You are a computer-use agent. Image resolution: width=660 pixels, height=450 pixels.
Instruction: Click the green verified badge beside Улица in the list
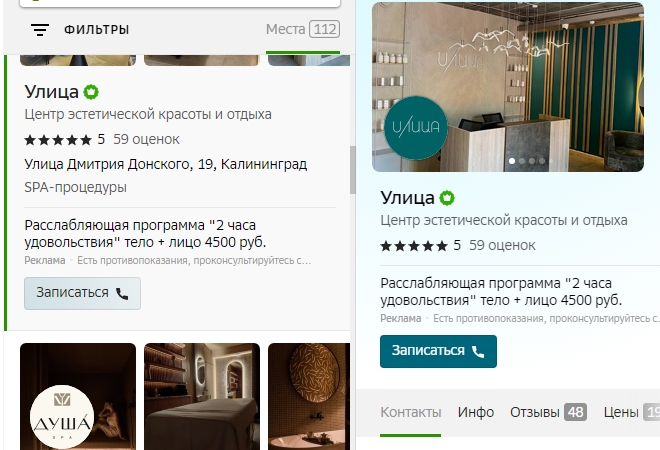pyautogui.click(x=91, y=92)
